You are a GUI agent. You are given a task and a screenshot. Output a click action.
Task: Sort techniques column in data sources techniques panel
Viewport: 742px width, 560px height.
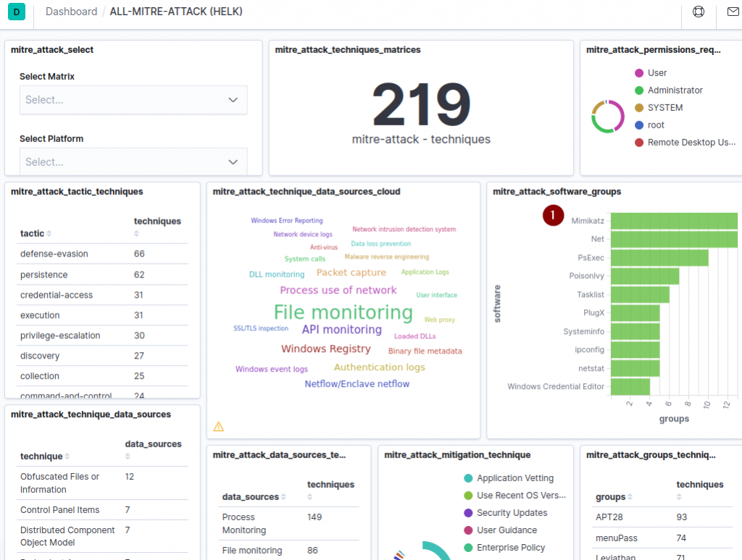click(310, 497)
